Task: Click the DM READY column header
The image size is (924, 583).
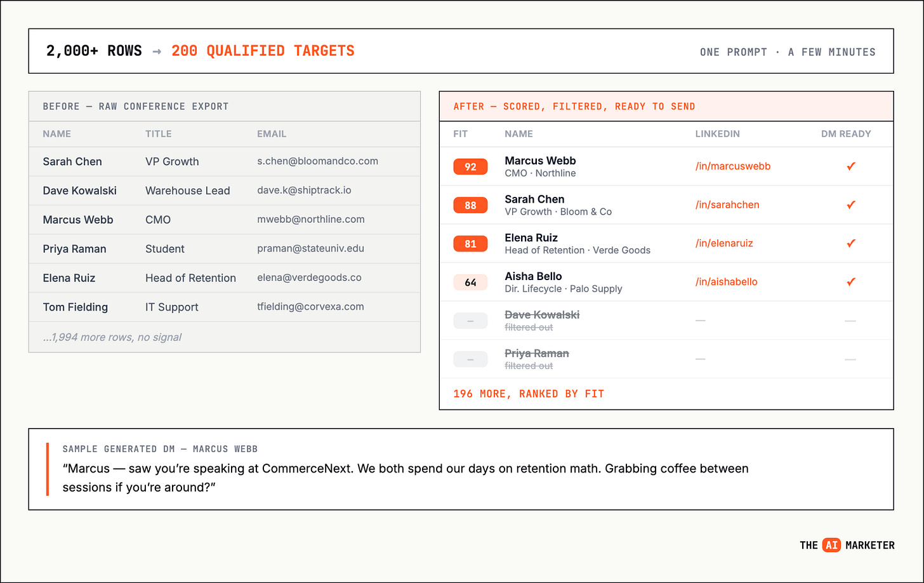Action: [x=846, y=134]
